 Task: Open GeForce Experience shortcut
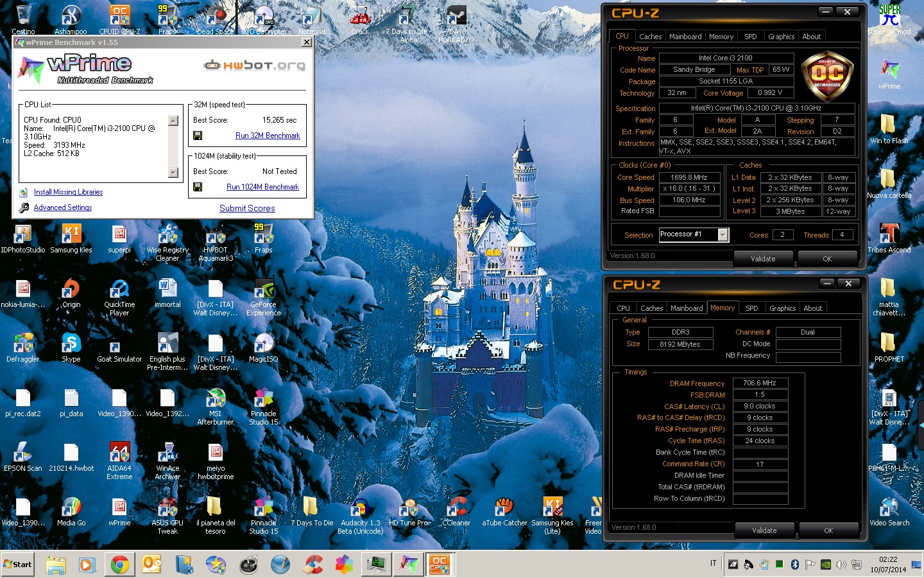(x=264, y=297)
